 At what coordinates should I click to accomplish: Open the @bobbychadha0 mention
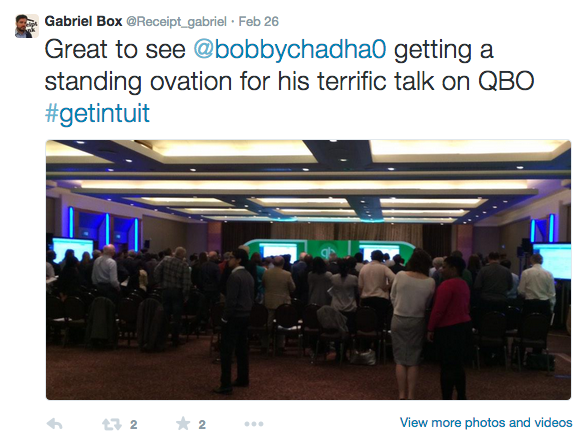[x=290, y=50]
